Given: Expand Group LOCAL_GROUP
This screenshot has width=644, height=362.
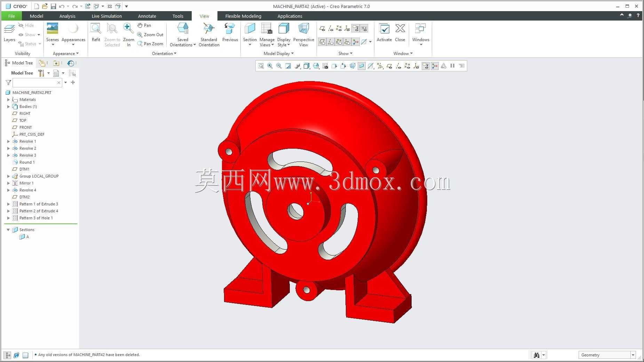Looking at the screenshot, I should [x=8, y=176].
